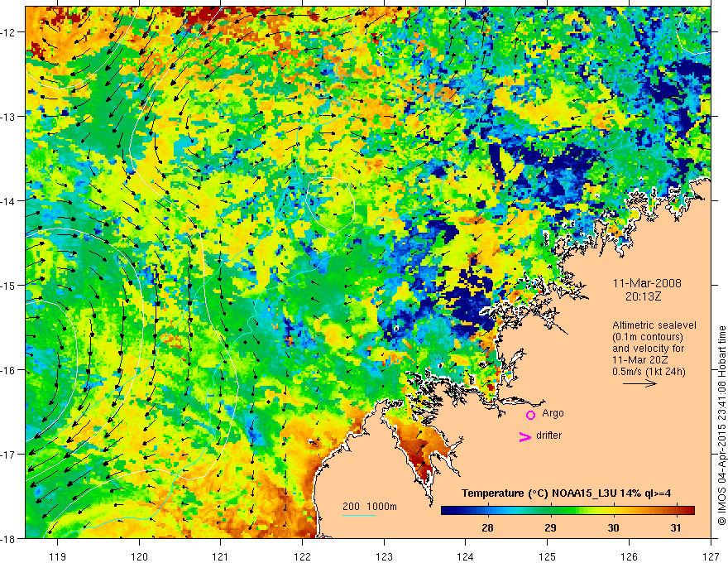
Task: Click longitude axis label 127
Action: (x=711, y=556)
